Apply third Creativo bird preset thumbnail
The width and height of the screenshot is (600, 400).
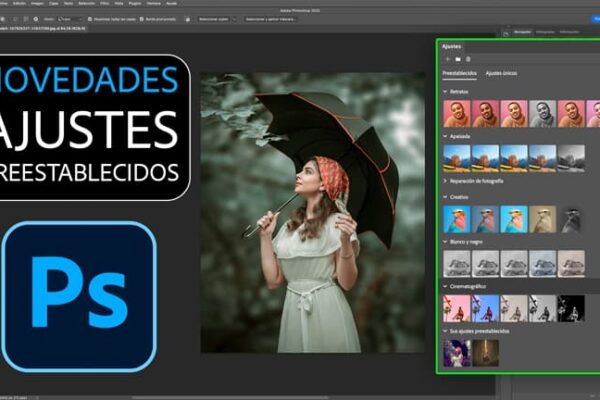pyautogui.click(x=514, y=219)
